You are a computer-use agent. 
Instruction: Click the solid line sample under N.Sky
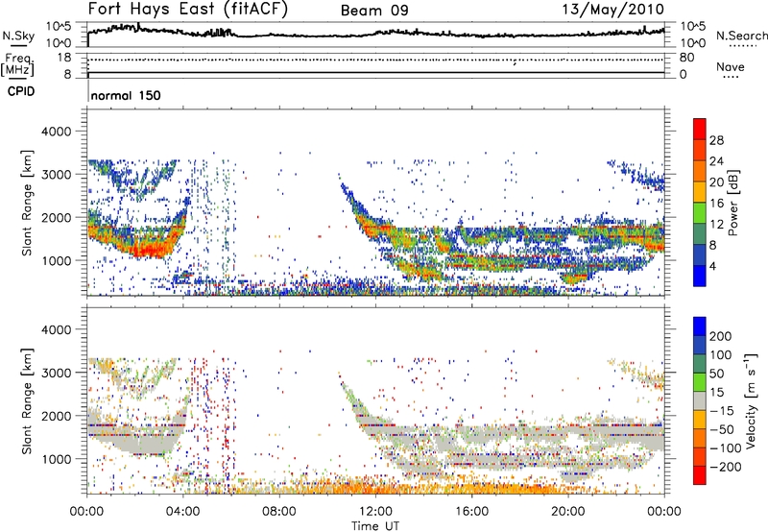18,46
